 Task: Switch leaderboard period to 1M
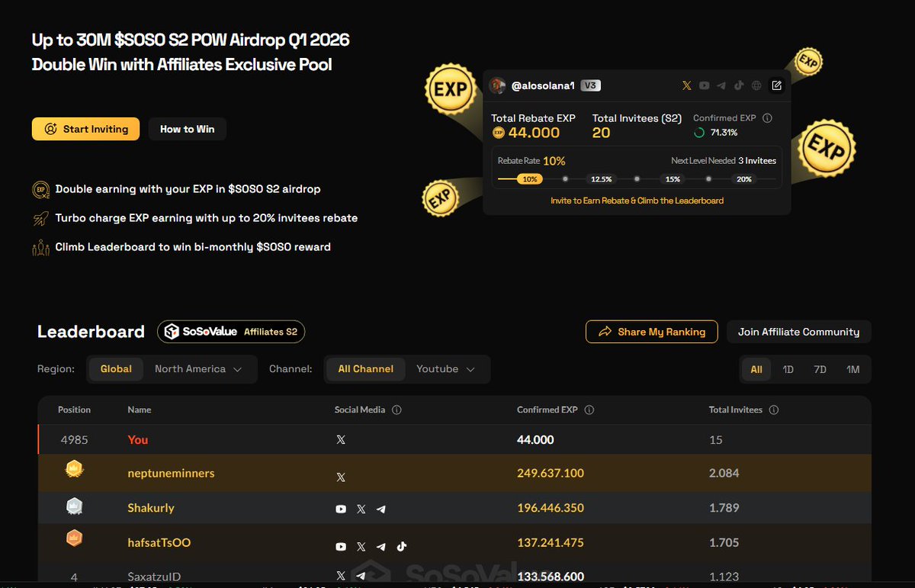pyautogui.click(x=852, y=369)
